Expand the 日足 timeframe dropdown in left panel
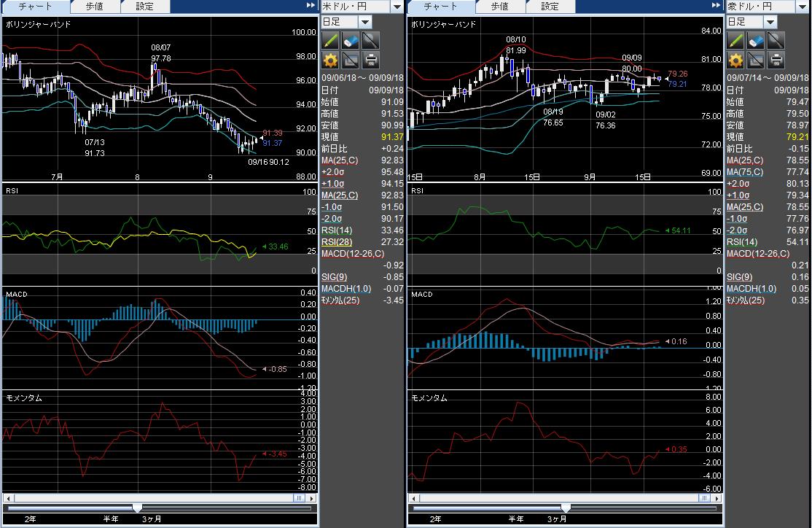 tap(364, 22)
